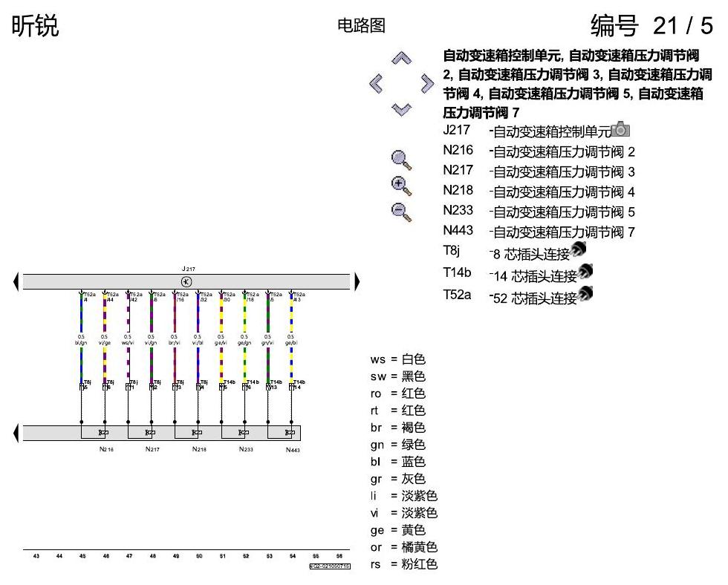Click the left navigation arrow
The height and width of the screenshot is (585, 728).
click(376, 83)
